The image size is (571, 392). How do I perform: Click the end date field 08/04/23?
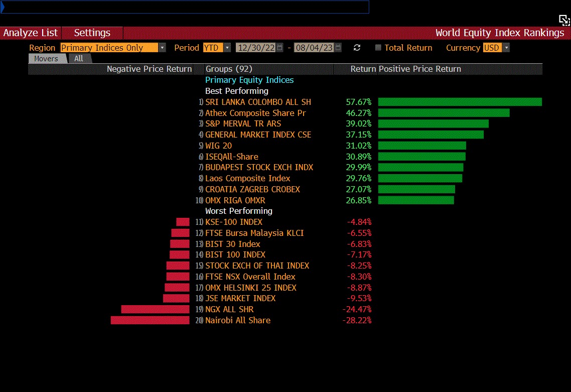coord(314,48)
